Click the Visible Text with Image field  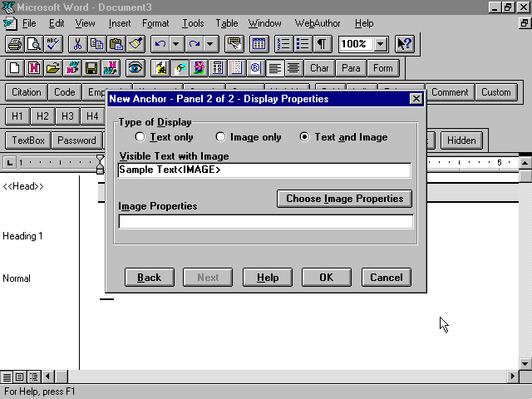264,170
